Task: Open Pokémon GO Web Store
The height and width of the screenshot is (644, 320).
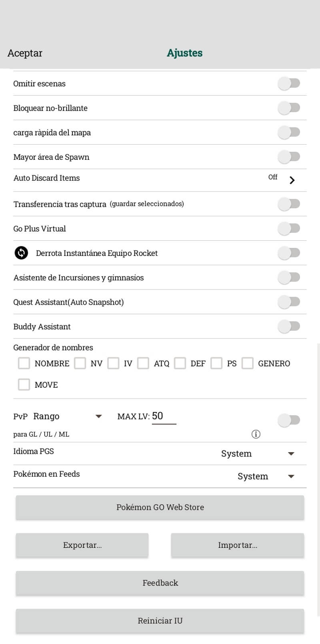Action: (160, 507)
